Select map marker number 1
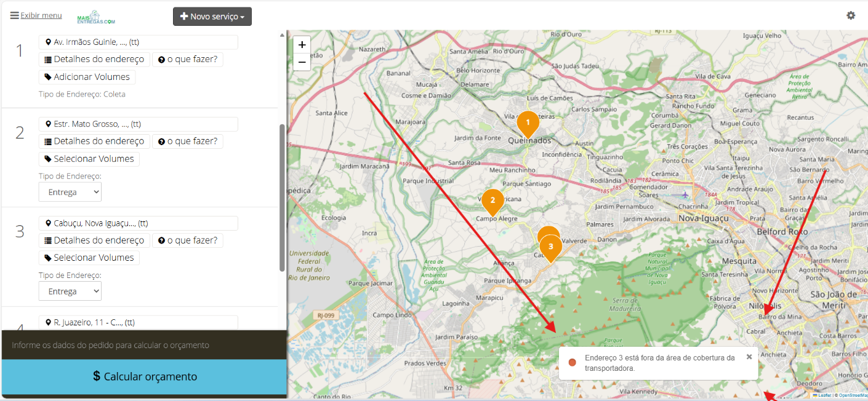This screenshot has width=868, height=401. click(528, 124)
